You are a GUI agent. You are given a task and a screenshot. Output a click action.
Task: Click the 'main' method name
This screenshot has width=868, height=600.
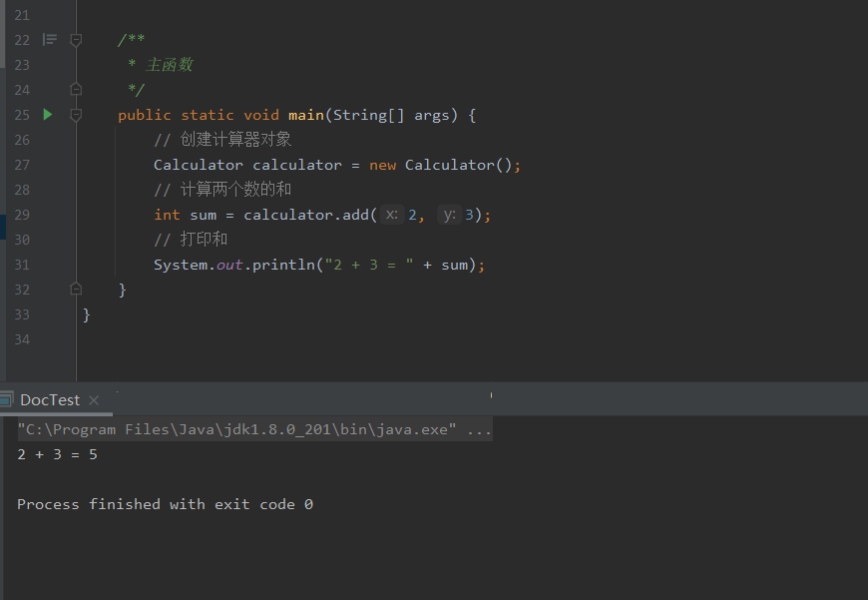[306, 115]
